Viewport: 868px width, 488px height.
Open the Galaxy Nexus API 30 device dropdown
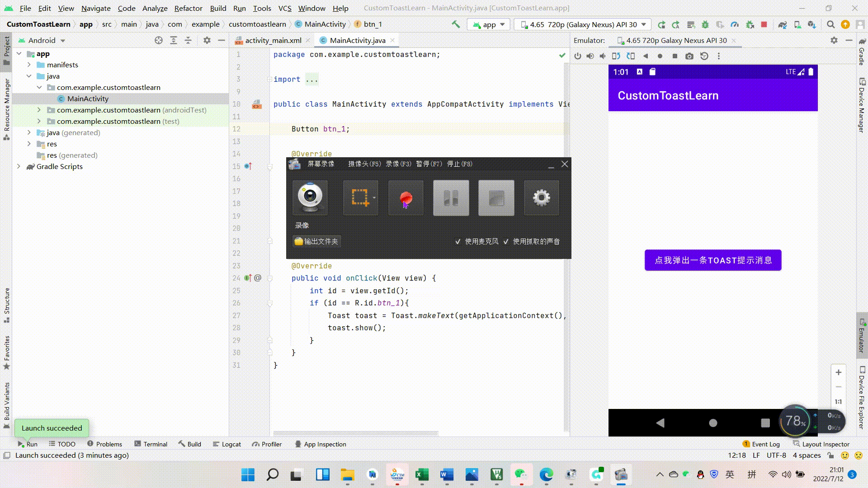pyautogui.click(x=583, y=24)
